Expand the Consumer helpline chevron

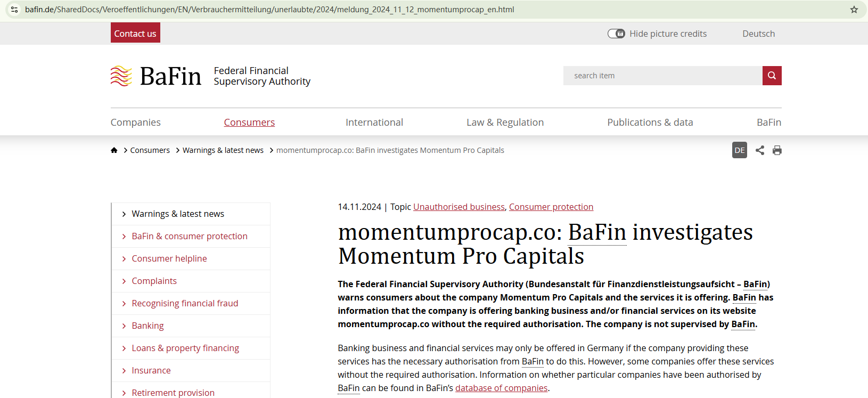(124, 259)
